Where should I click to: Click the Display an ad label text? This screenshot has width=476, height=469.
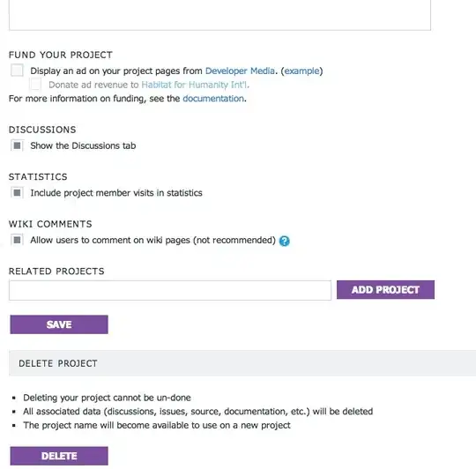[x=116, y=71]
